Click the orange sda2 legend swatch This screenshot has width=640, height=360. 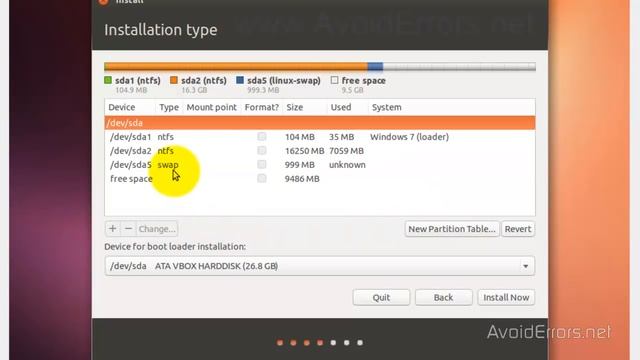[174, 80]
